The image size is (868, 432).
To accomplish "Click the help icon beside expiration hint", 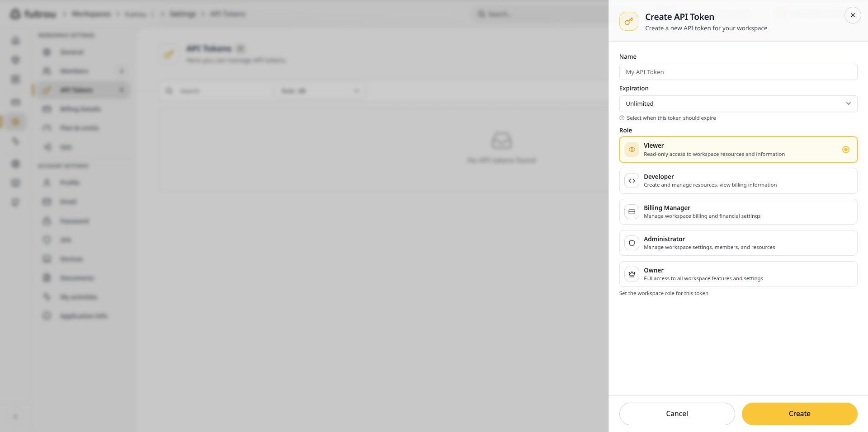I will pos(622,118).
